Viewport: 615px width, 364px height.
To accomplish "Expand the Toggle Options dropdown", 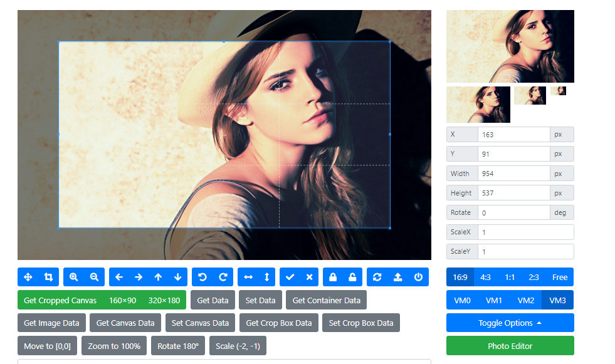I will (x=510, y=323).
